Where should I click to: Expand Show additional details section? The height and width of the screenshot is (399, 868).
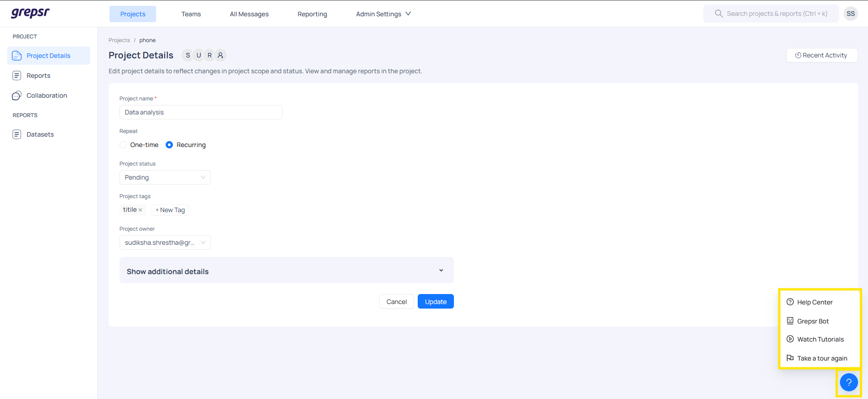[286, 271]
